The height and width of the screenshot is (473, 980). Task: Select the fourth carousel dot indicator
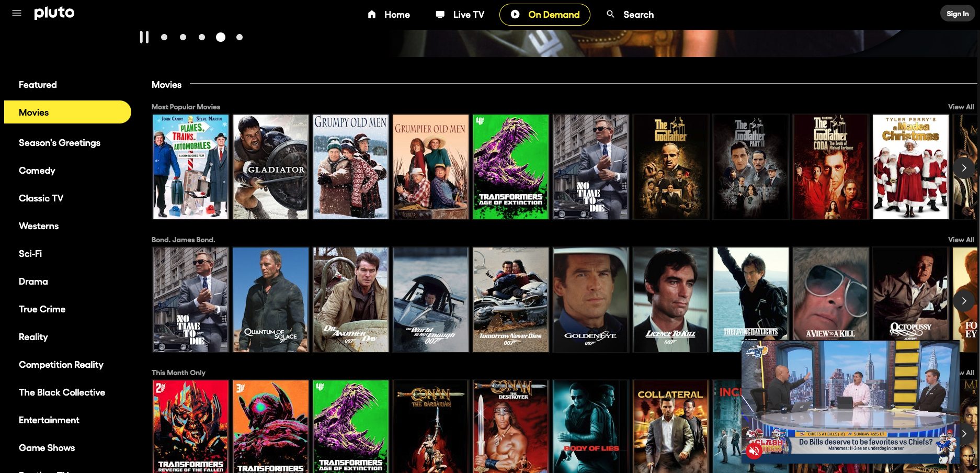point(221,37)
